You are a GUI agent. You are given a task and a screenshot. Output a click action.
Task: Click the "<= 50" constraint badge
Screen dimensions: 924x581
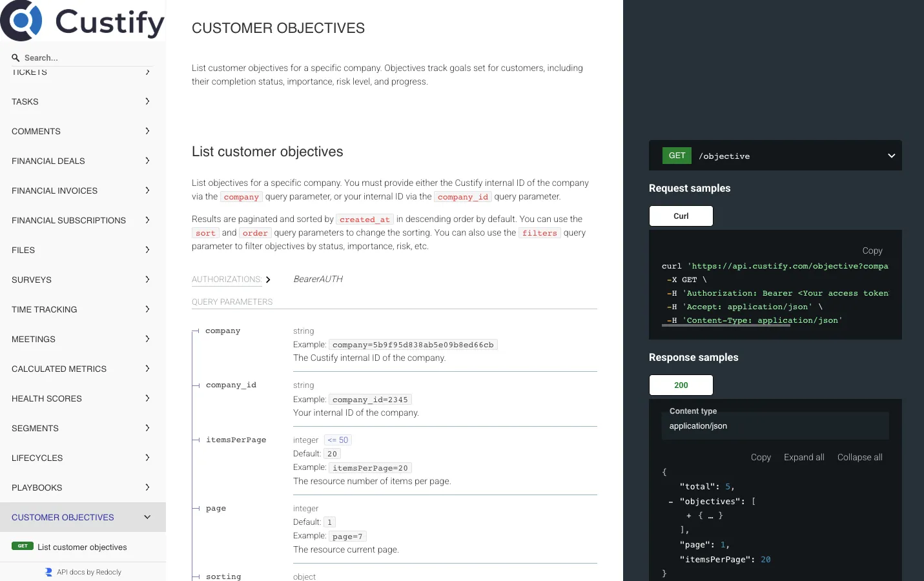(338, 440)
